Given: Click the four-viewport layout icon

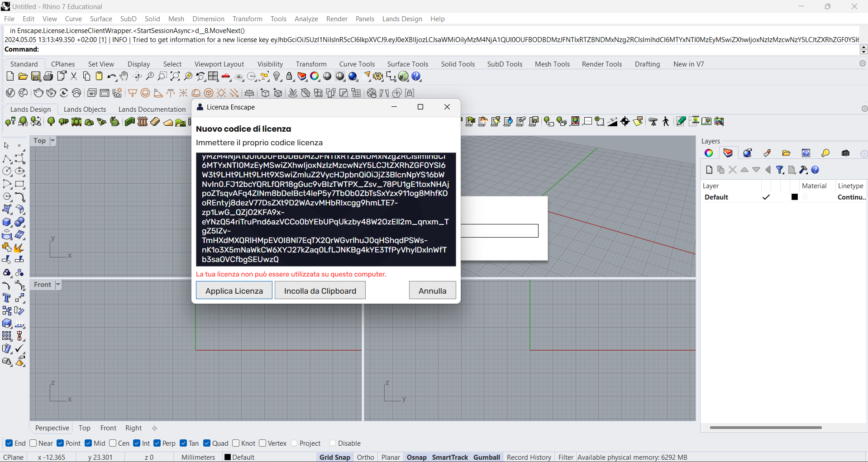Looking at the screenshot, I should [x=213, y=76].
